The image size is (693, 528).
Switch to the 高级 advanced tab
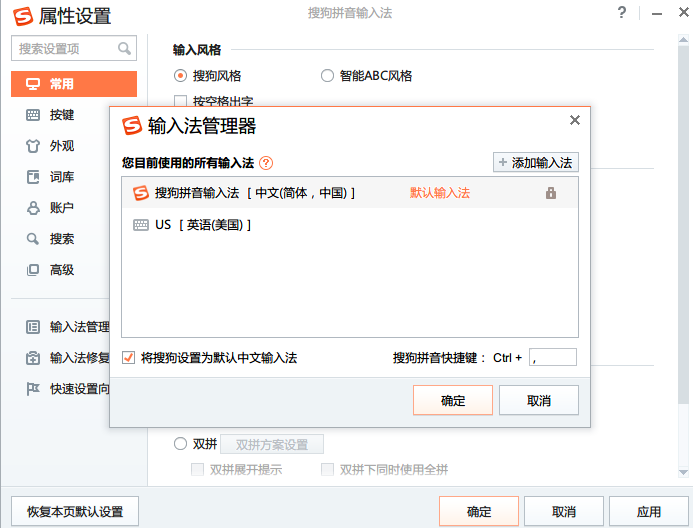pyautogui.click(x=62, y=270)
